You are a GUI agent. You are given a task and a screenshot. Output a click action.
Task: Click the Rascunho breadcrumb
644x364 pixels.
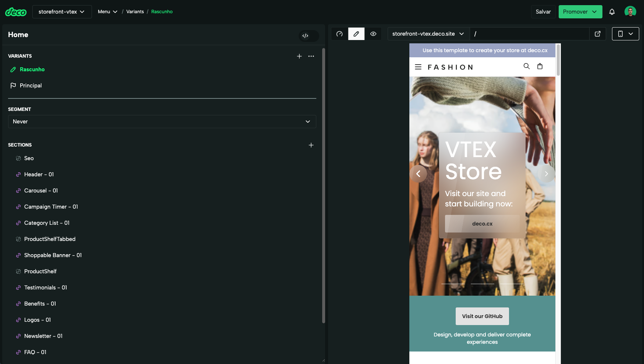tap(162, 12)
